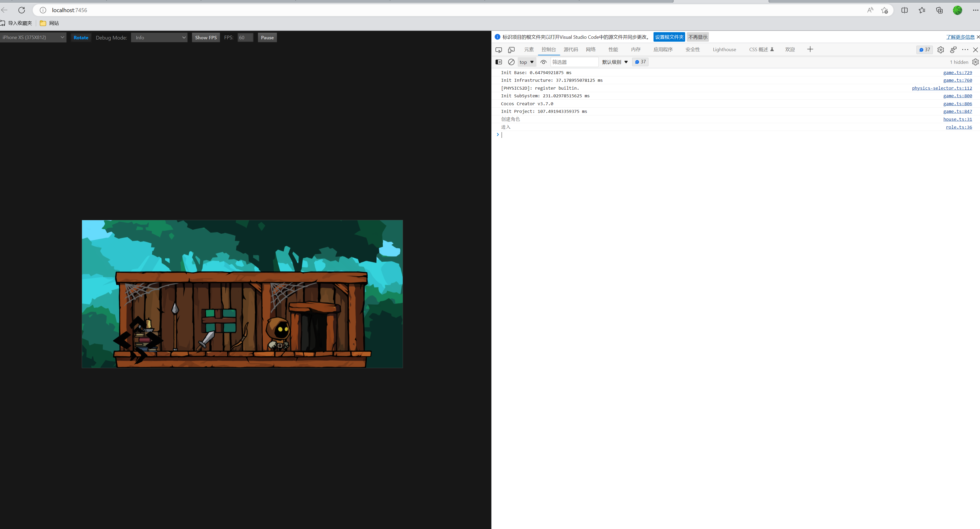Click the inspect element picker icon
The image size is (980, 529).
[498, 50]
